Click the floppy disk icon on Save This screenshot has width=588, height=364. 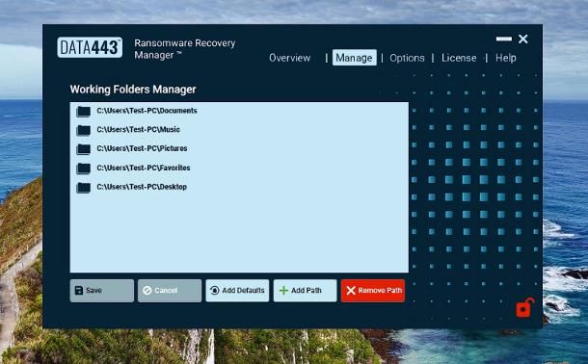(79, 290)
